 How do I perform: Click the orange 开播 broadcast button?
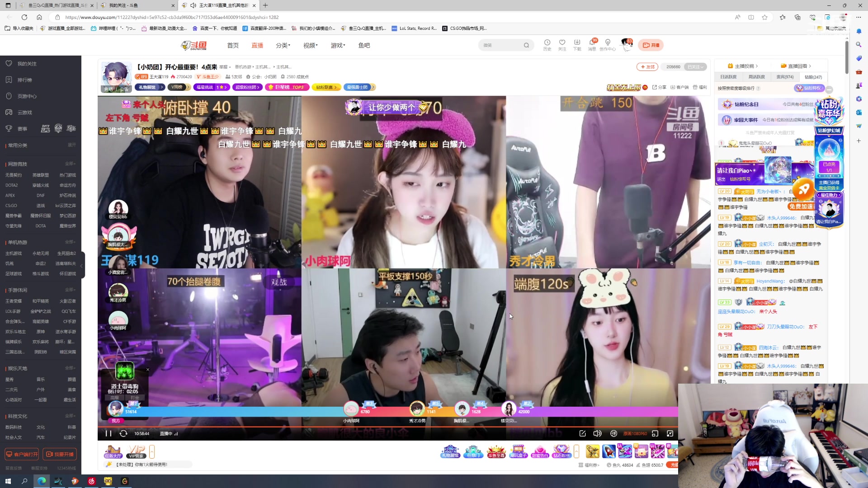click(652, 45)
